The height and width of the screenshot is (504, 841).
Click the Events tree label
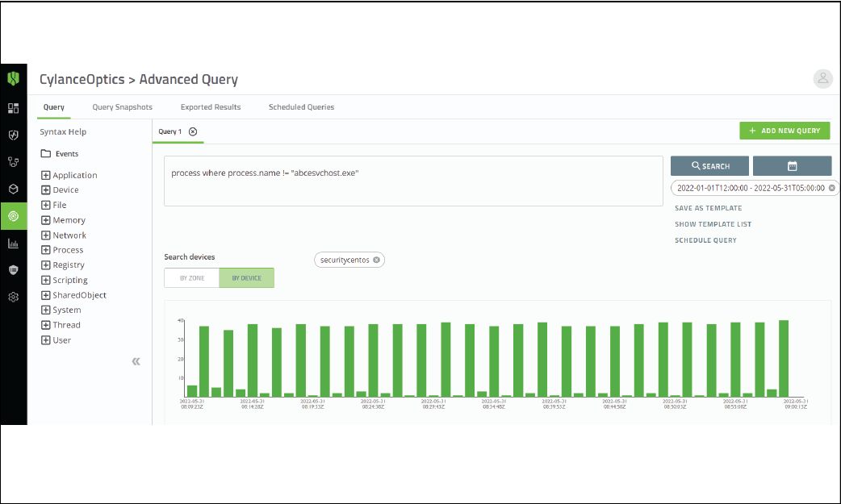pyautogui.click(x=67, y=154)
